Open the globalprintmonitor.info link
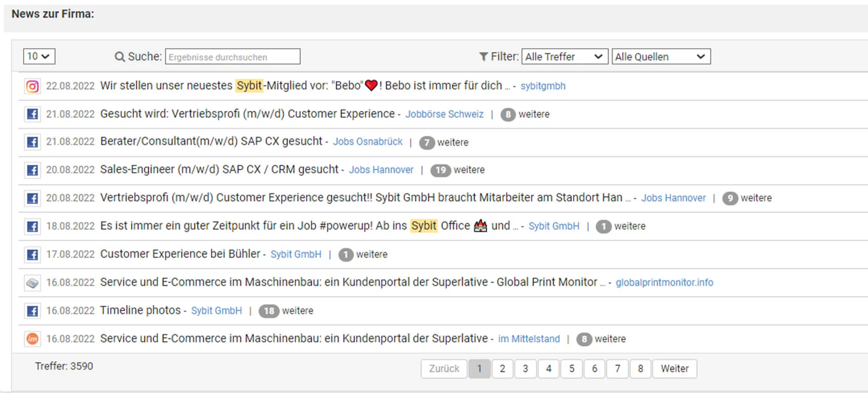The image size is (868, 393). (x=664, y=283)
